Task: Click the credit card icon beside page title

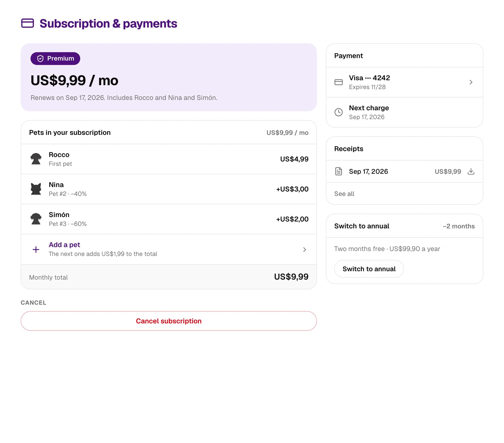Action: tap(27, 23)
